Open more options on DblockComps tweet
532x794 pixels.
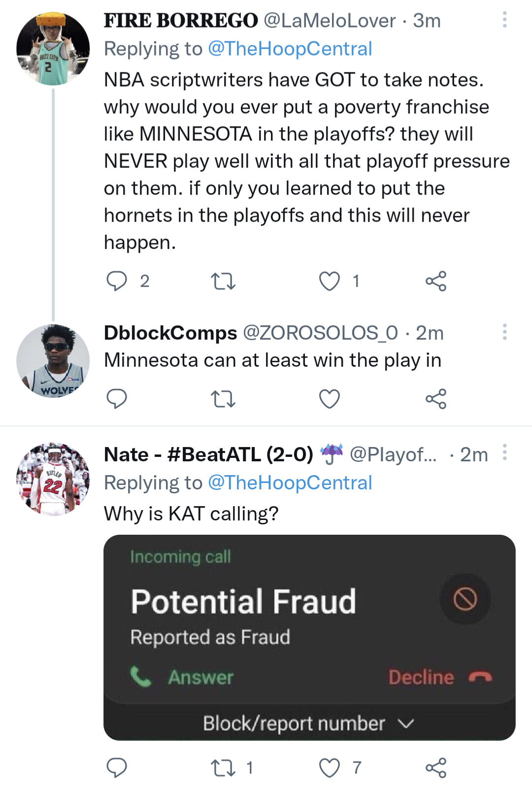click(504, 332)
